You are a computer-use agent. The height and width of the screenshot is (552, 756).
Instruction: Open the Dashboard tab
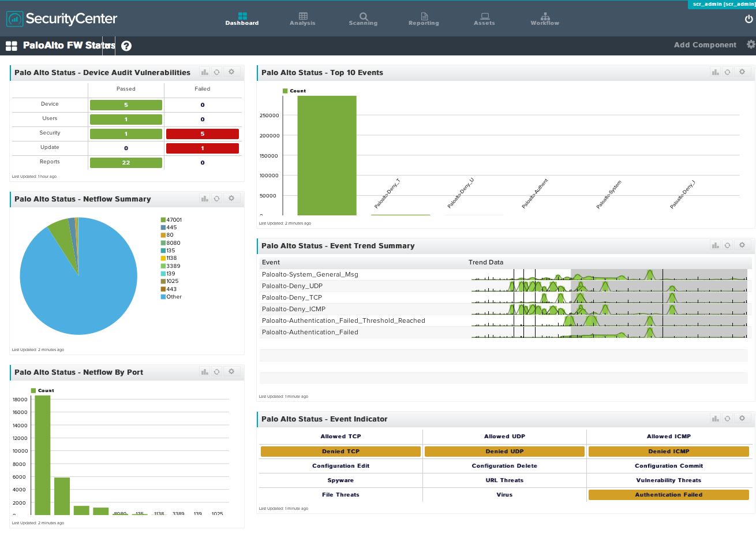point(242,18)
